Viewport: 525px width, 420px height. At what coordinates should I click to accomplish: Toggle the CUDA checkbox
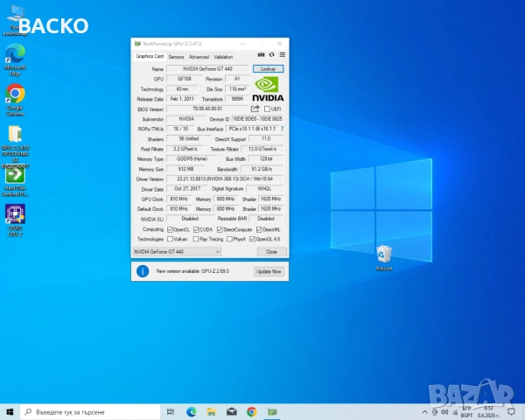tap(196, 229)
